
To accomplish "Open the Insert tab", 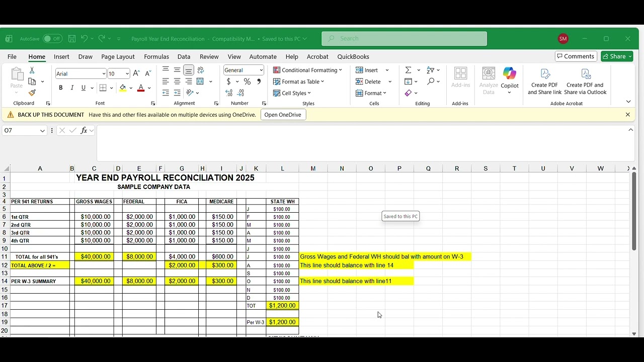I will 61,57.
